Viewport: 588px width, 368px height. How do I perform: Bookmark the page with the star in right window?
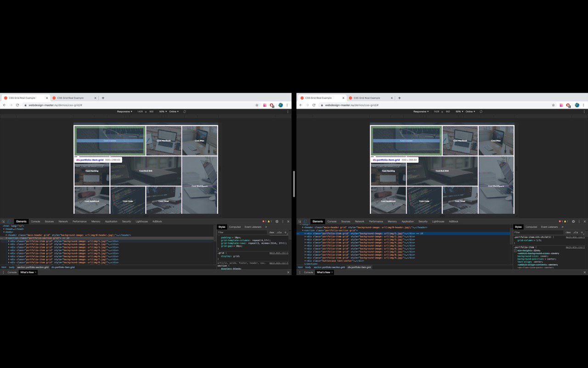[x=553, y=105]
